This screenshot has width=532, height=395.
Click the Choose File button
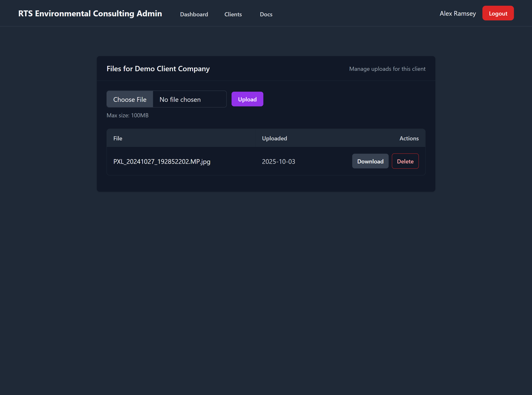pos(130,99)
